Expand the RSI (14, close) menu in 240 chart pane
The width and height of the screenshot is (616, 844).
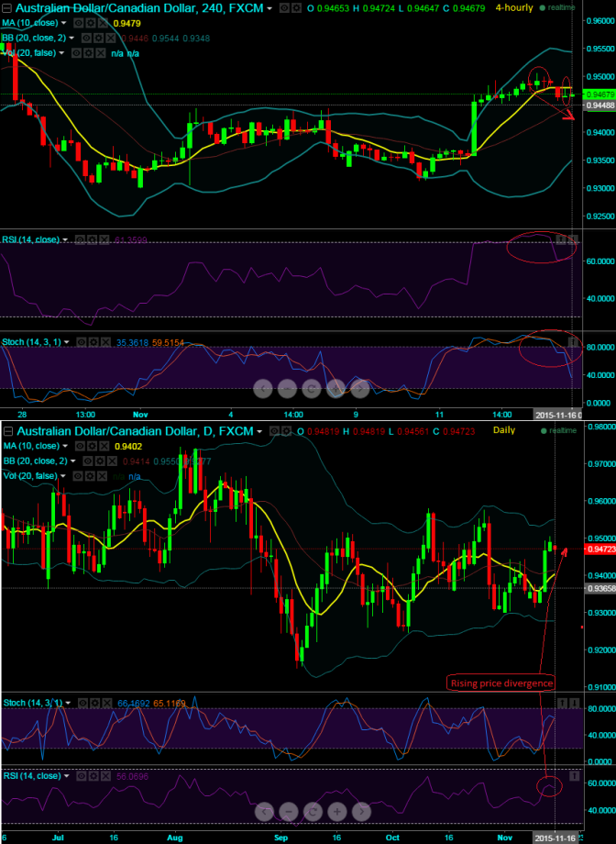click(x=66, y=239)
